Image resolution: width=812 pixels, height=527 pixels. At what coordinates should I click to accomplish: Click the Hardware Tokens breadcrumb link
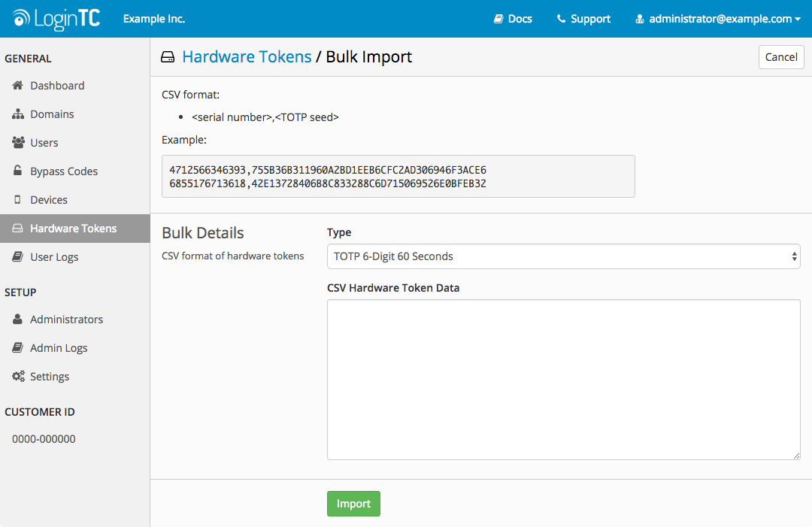247,56
